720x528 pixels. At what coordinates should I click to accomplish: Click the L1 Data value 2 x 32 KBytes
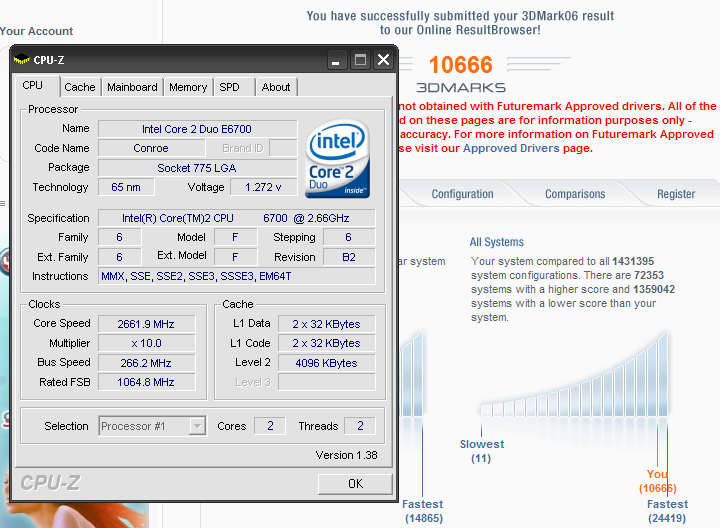click(326, 324)
